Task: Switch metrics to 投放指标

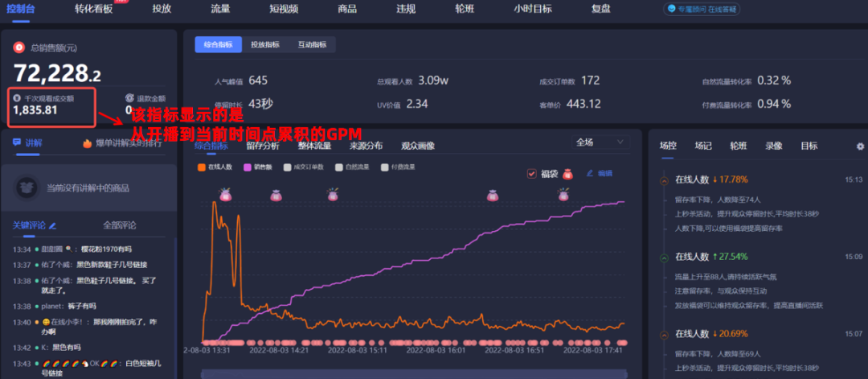Action: pos(265,45)
